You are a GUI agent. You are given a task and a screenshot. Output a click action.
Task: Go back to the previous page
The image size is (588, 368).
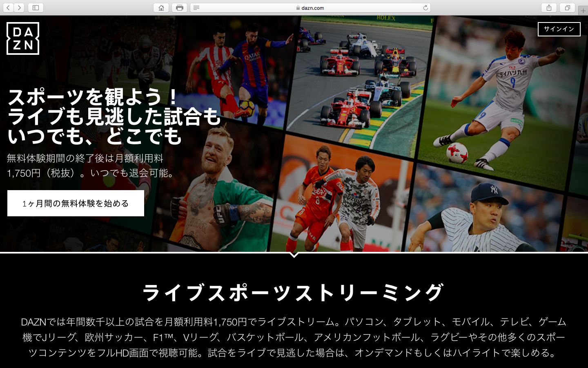(x=8, y=8)
